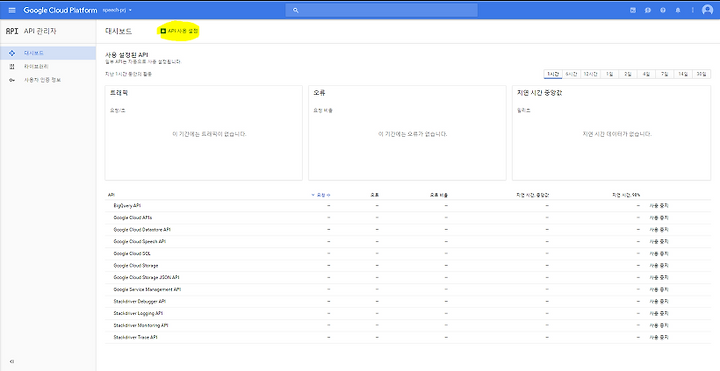Image resolution: width=720 pixels, height=371 pixels.
Task: Open the Stackdriver Trace API entry
Action: click(x=135, y=337)
